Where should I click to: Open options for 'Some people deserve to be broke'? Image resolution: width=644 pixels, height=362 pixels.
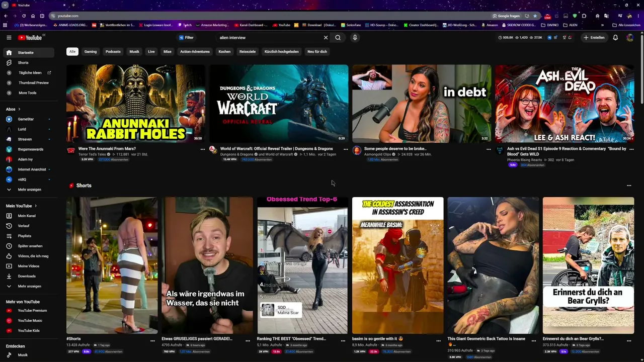point(489,149)
